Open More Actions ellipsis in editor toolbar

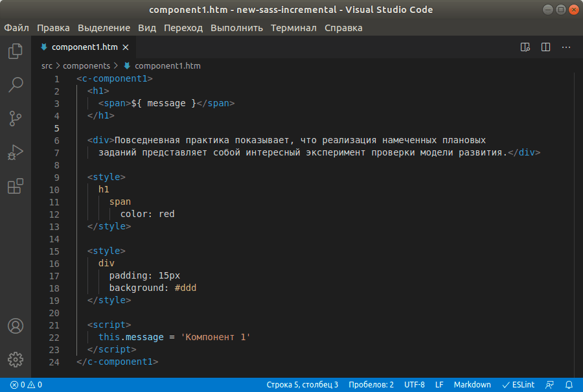tap(566, 47)
